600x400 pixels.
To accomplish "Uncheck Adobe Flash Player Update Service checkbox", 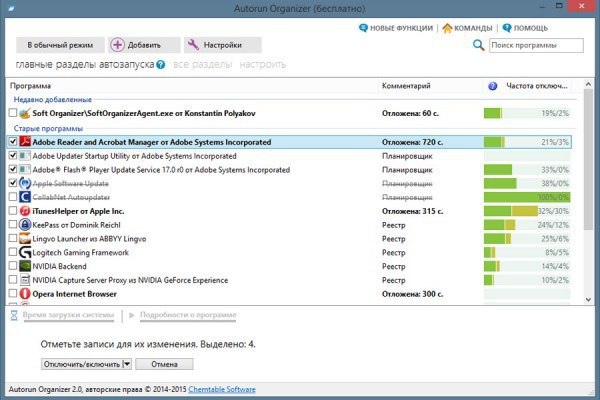I will pos(13,169).
